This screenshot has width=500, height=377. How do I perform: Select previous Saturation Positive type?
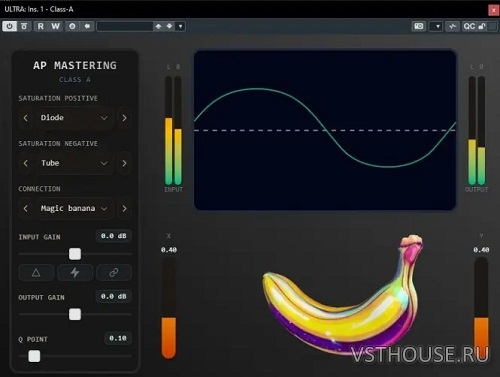pyautogui.click(x=26, y=118)
